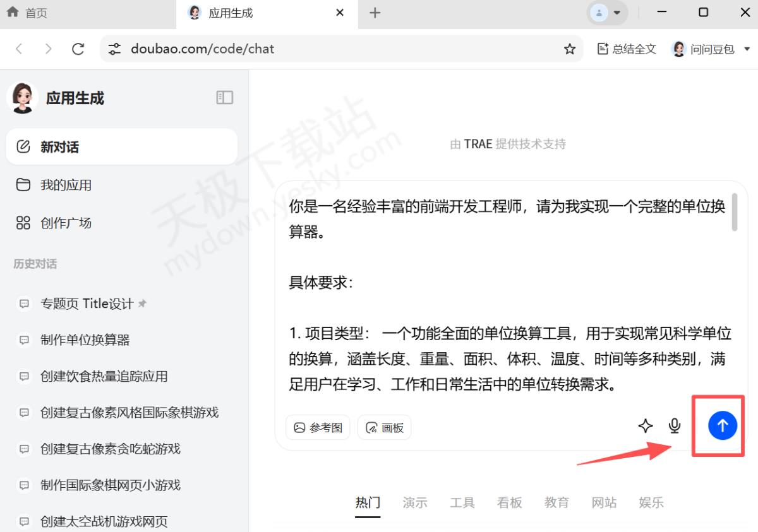The width and height of the screenshot is (758, 532).
Task: Open a new browser tab
Action: 375,13
